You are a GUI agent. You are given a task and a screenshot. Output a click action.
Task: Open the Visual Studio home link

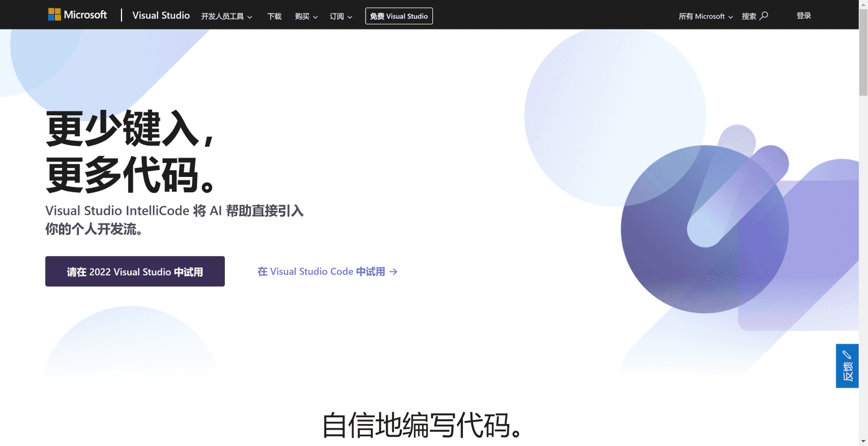point(161,15)
